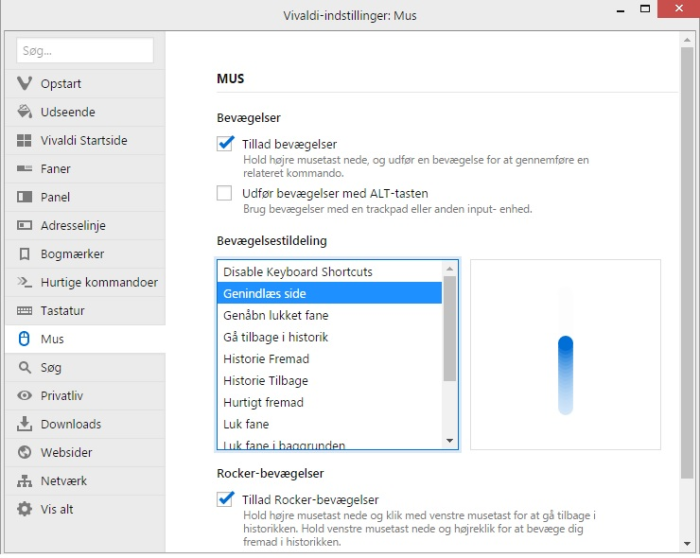Select Gå tilbage i historik gesture
The width and height of the screenshot is (700, 558).
(329, 337)
